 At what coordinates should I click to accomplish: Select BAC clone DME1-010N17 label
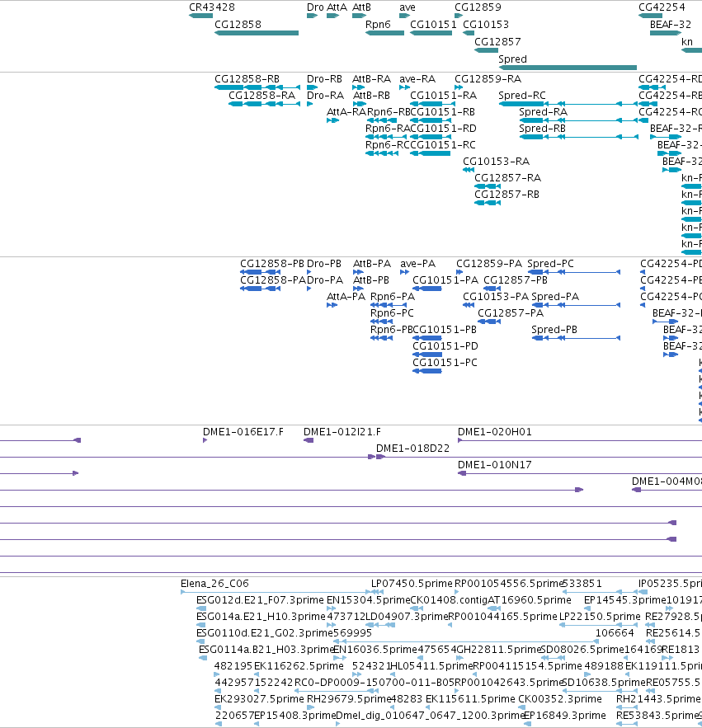[x=494, y=465]
